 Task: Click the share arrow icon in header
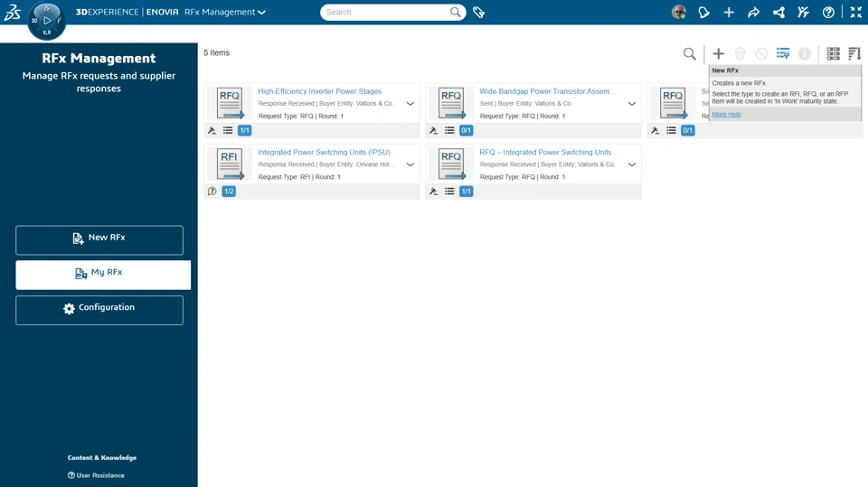(753, 12)
